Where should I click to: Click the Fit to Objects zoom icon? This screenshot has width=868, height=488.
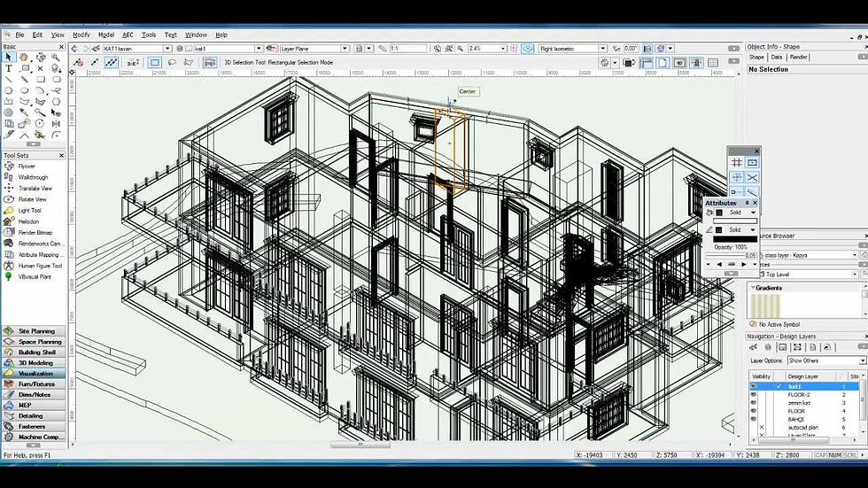(x=449, y=49)
